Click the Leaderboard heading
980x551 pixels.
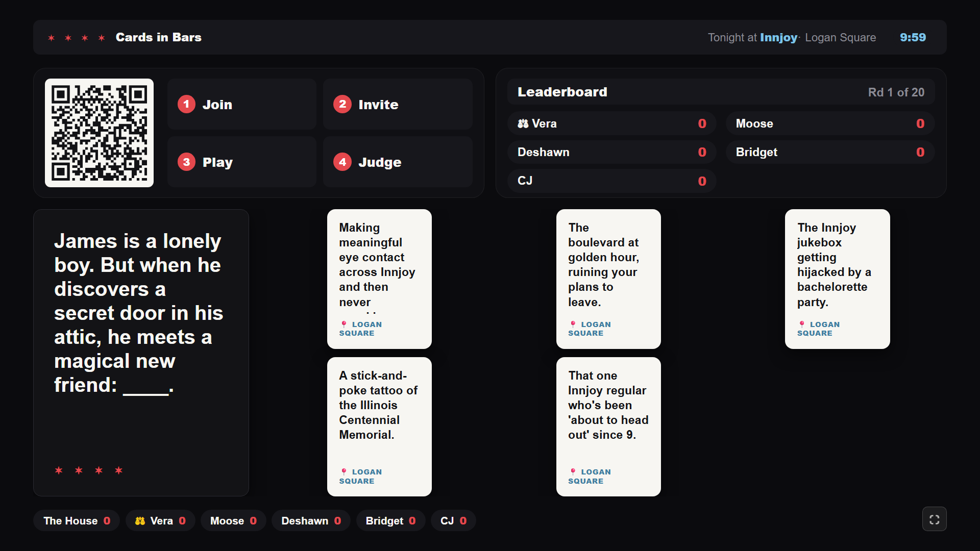(x=562, y=92)
